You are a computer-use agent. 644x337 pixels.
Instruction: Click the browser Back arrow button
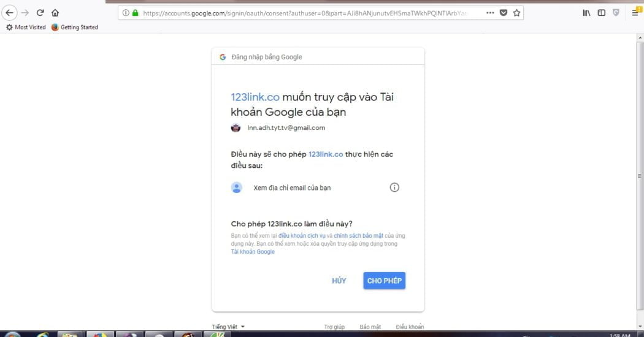[x=9, y=13]
